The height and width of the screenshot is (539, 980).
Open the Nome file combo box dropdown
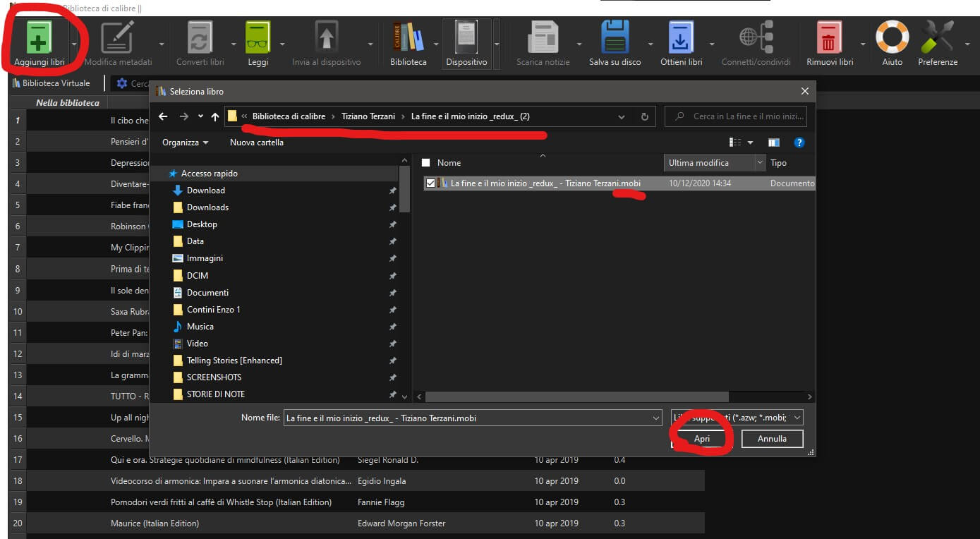657,418
